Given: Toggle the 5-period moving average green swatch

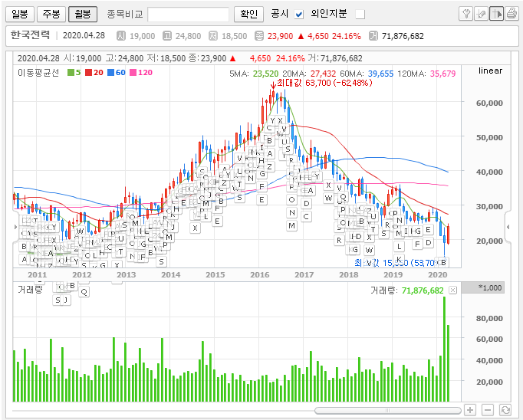Looking at the screenshot, I should (x=71, y=72).
